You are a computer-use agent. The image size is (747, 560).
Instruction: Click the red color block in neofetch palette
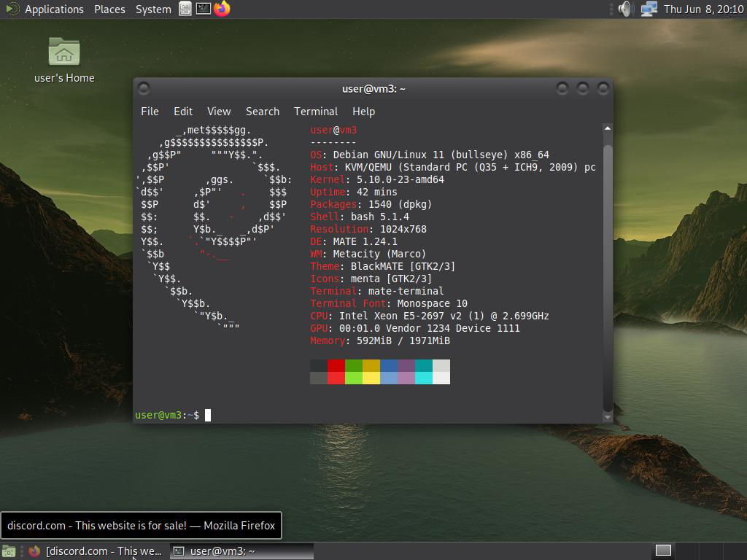(x=336, y=365)
